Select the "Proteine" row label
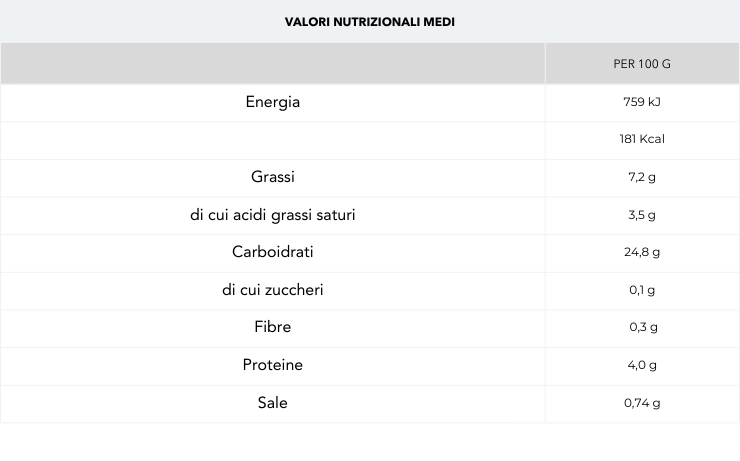Image resolution: width=740 pixels, height=461 pixels. click(273, 365)
